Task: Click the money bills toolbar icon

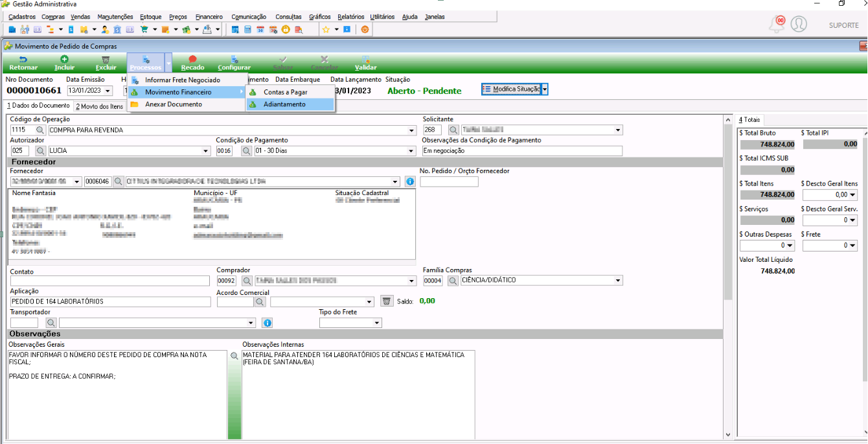Action: [186, 29]
